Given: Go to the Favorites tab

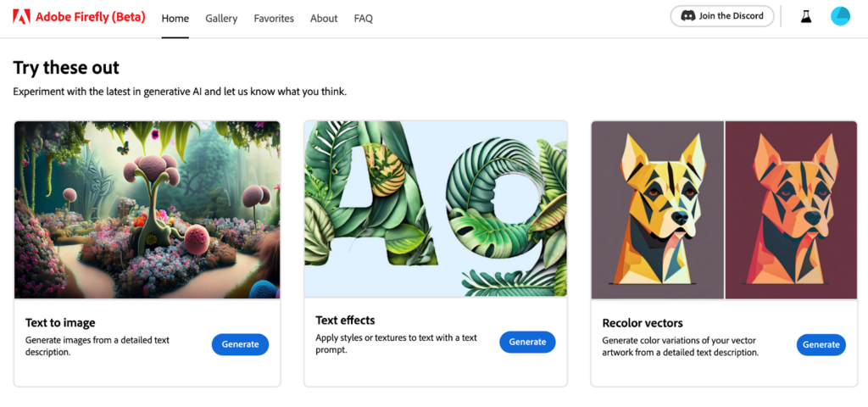Looking at the screenshot, I should click(274, 18).
